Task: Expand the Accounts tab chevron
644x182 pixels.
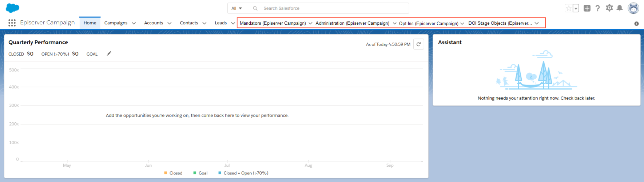Action: tap(169, 23)
